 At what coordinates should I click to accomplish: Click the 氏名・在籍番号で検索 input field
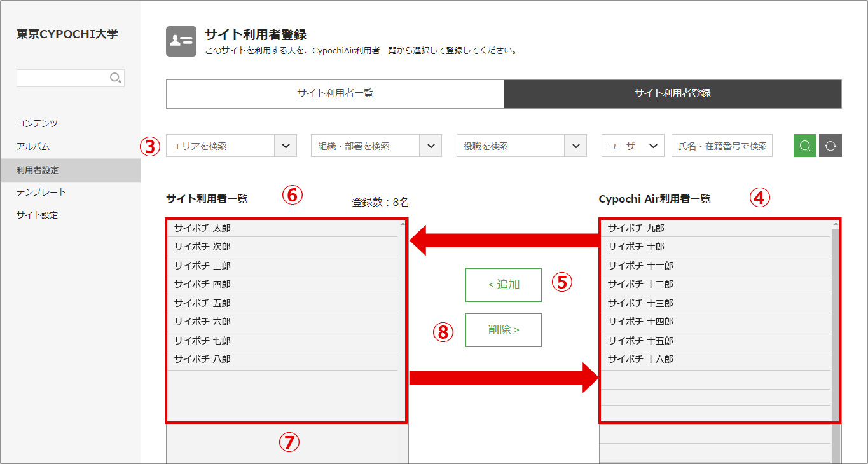pyautogui.click(x=722, y=146)
